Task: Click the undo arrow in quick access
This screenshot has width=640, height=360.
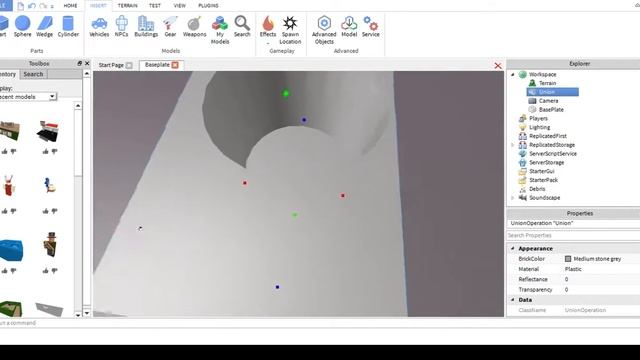Action: pyautogui.click(x=32, y=6)
